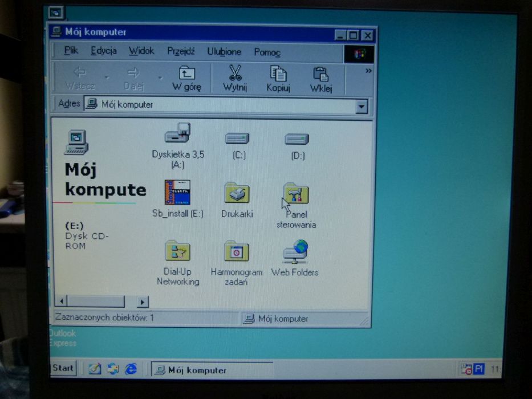This screenshot has width=532, height=399.
Task: Click the small window icon at top-left of the screen
Action: click(x=56, y=13)
